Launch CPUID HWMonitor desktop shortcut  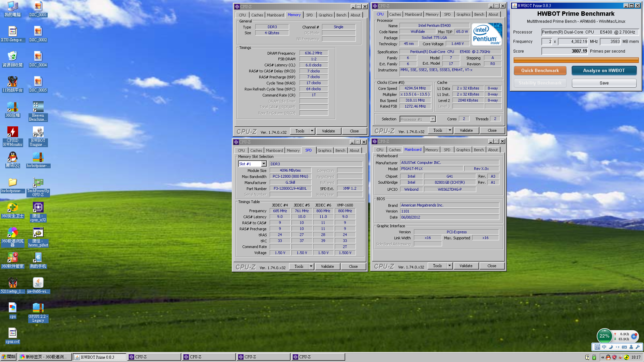13,136
